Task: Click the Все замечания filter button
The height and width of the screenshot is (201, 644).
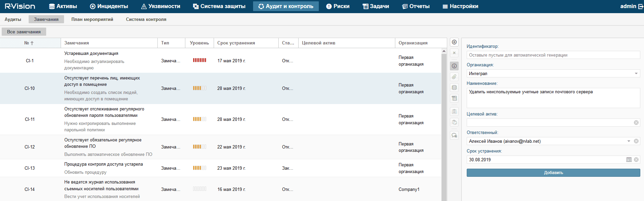Action: pos(24,32)
